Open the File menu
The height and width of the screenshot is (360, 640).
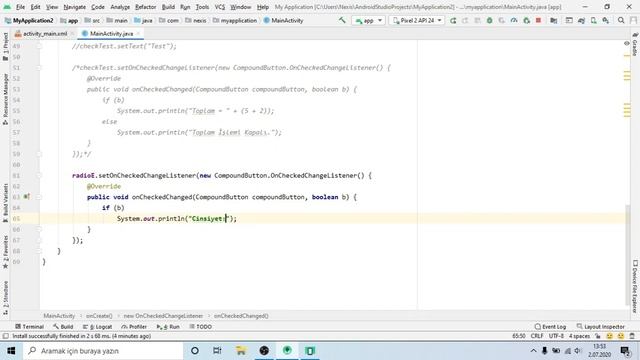20,7
